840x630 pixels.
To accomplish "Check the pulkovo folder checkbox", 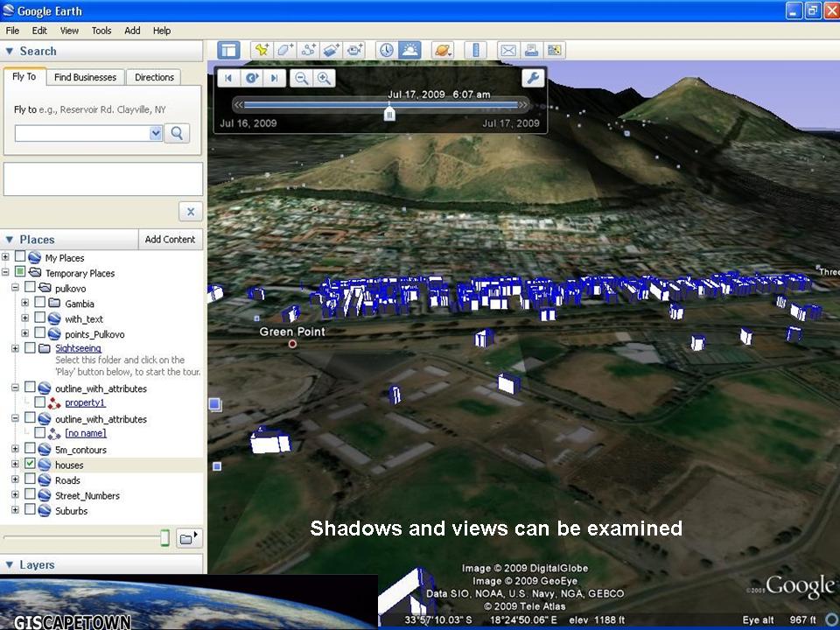I will point(30,287).
